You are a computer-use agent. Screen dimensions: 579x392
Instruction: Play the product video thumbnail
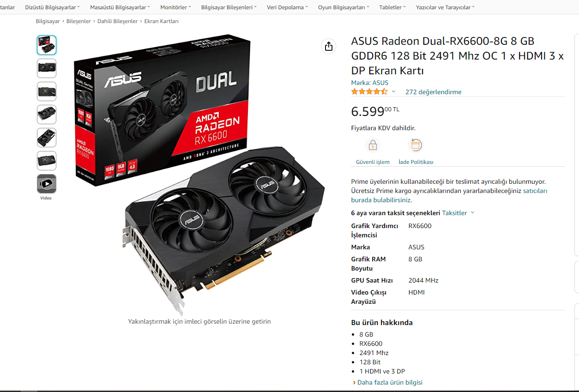point(47,184)
